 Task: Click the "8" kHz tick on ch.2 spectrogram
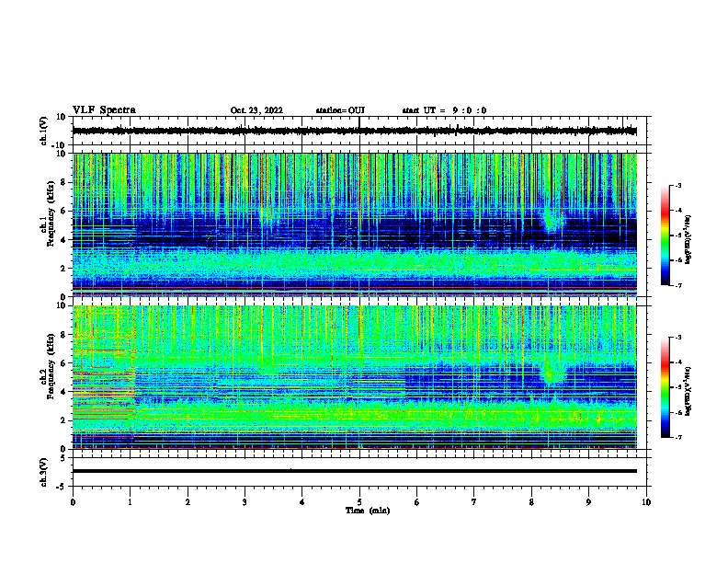click(63, 335)
